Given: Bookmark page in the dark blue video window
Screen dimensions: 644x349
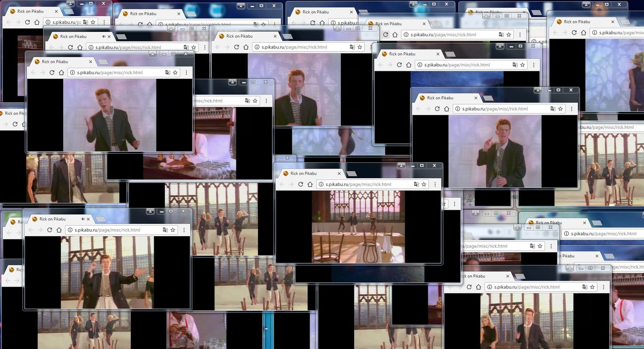Looking at the screenshot, I should [522, 65].
